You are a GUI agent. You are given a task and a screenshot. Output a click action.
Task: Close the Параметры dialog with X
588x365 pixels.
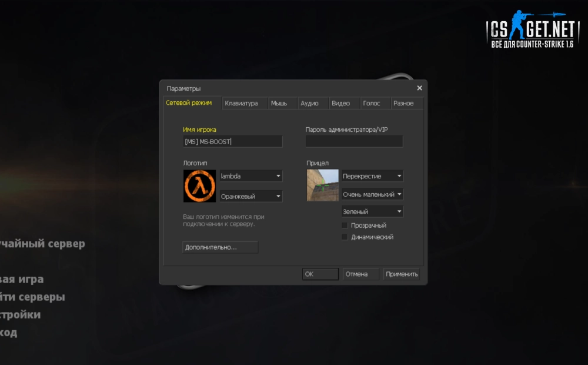click(419, 88)
